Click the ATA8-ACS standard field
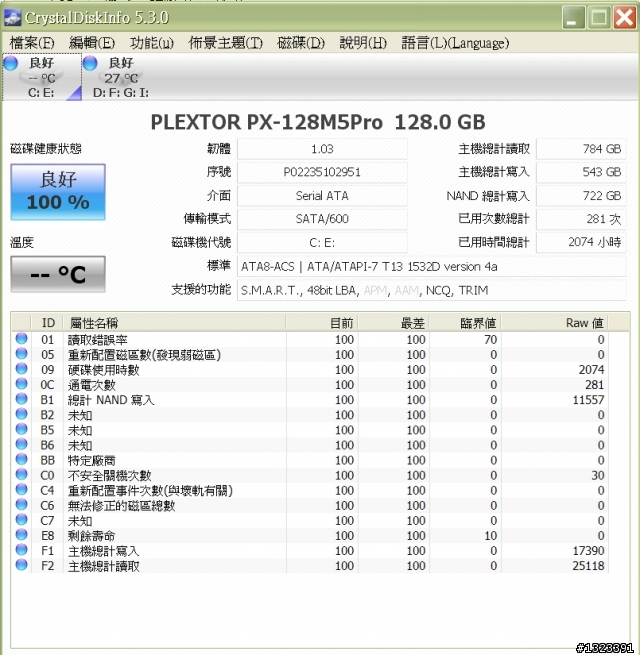 pos(432,266)
